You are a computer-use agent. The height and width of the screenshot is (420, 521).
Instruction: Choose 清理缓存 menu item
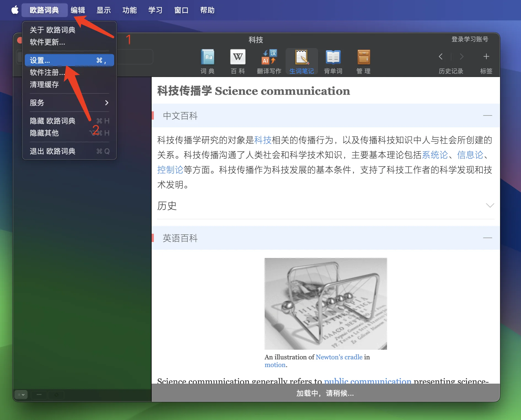click(x=69, y=85)
